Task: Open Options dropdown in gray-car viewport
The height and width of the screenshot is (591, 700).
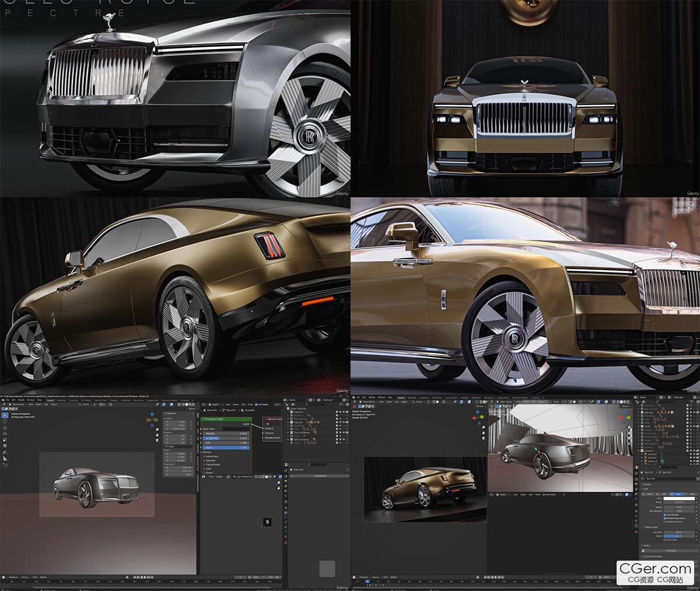Action: point(191,409)
